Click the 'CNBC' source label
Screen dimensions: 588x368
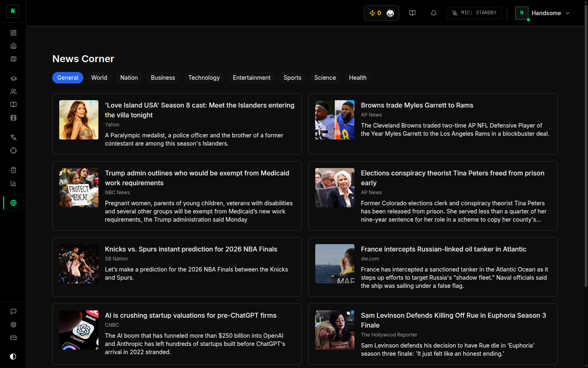(112, 325)
